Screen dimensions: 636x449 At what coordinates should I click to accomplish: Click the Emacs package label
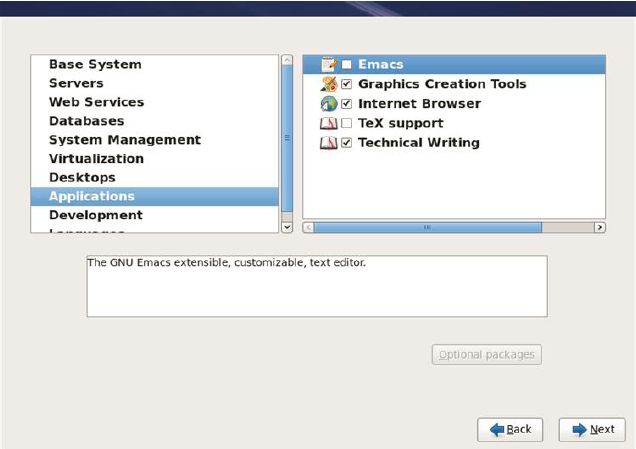(381, 64)
